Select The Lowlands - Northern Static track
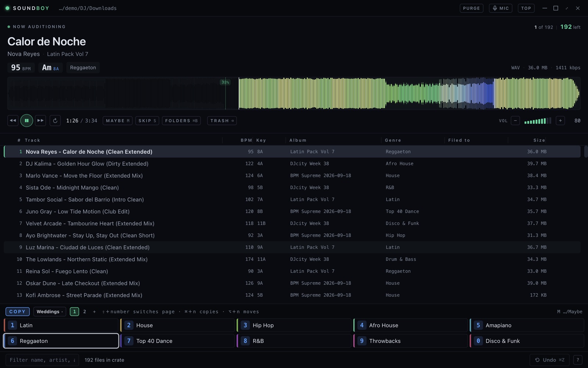Viewport: 588px width, 368px height. (292, 259)
